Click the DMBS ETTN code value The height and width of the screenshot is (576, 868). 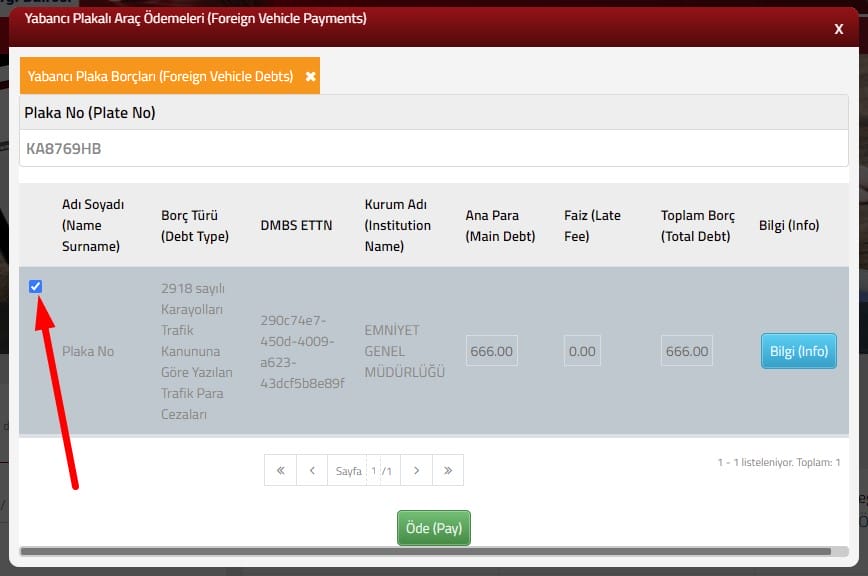[x=302, y=351]
